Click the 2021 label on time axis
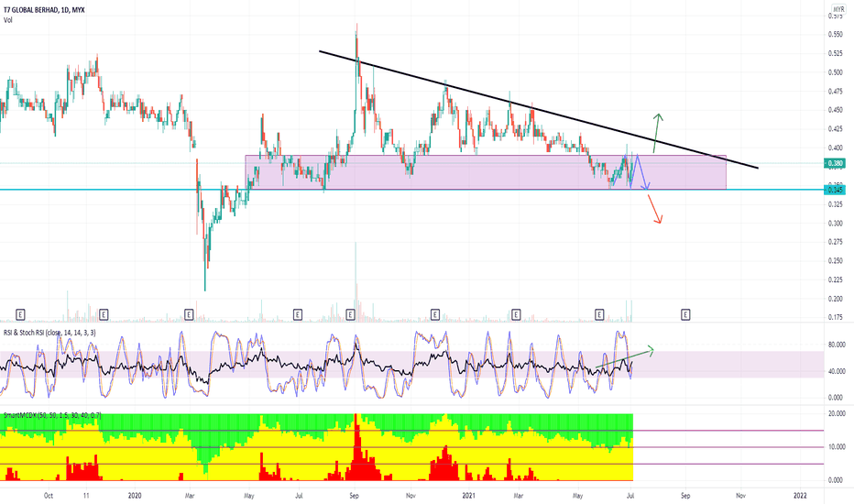Image resolution: width=854 pixels, height=504 pixels. [x=469, y=495]
